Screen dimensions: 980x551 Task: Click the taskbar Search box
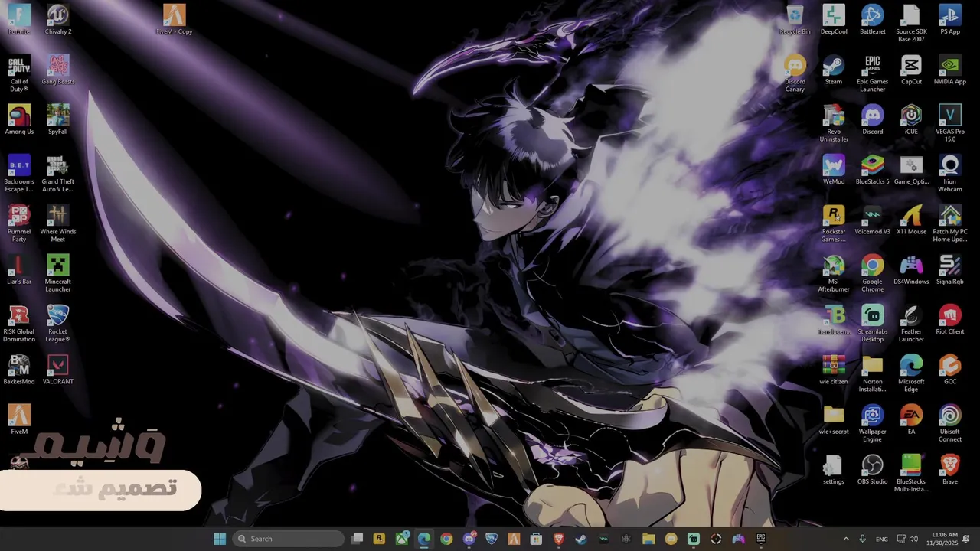click(288, 539)
